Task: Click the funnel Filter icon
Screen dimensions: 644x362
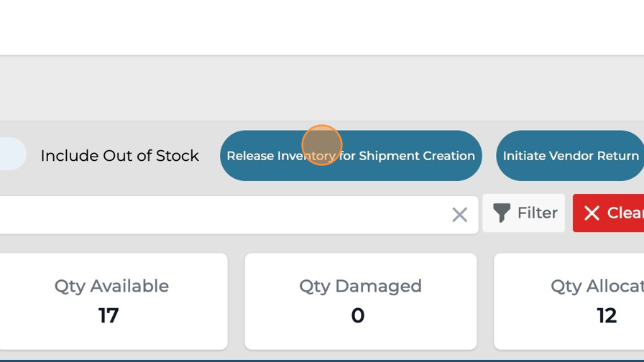Action: [502, 213]
